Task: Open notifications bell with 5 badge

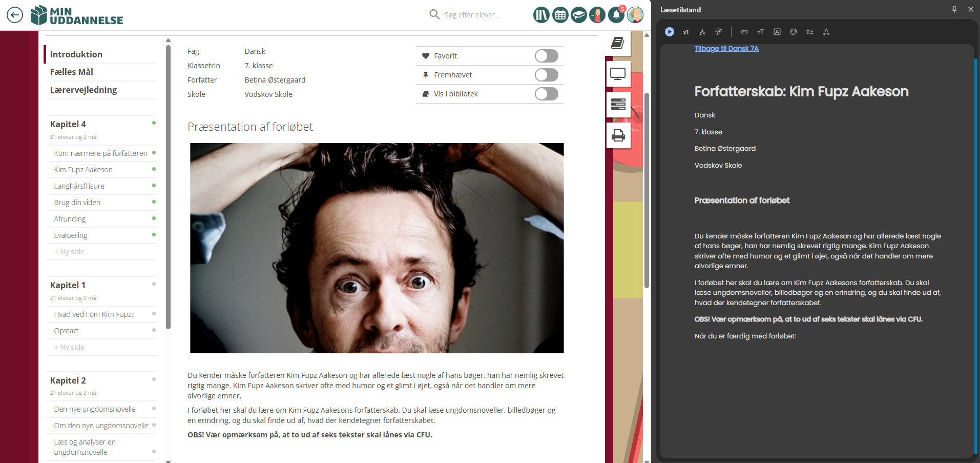Action: (x=616, y=15)
